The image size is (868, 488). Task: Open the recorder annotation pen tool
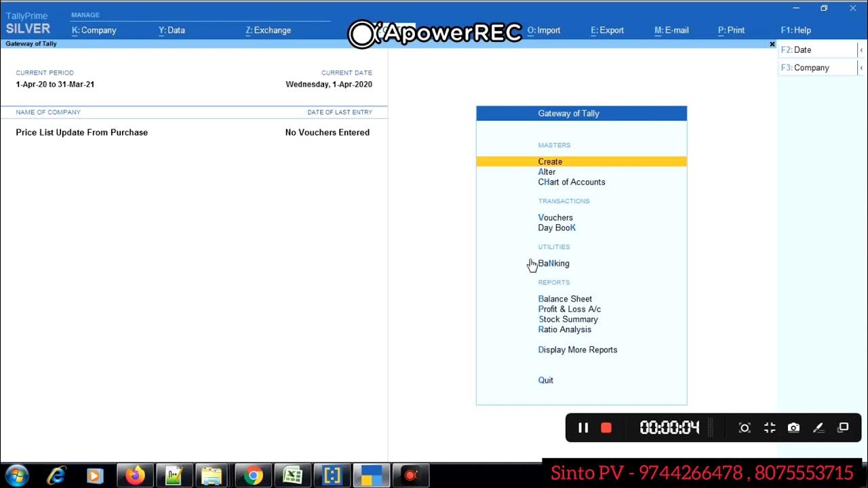818,428
